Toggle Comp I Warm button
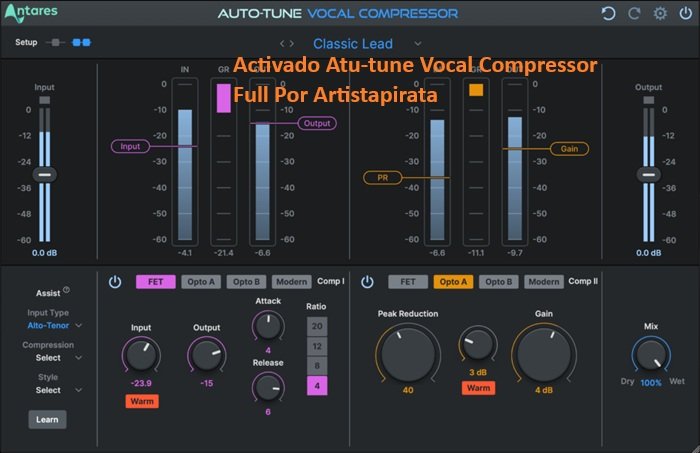700x453 pixels. tap(142, 401)
